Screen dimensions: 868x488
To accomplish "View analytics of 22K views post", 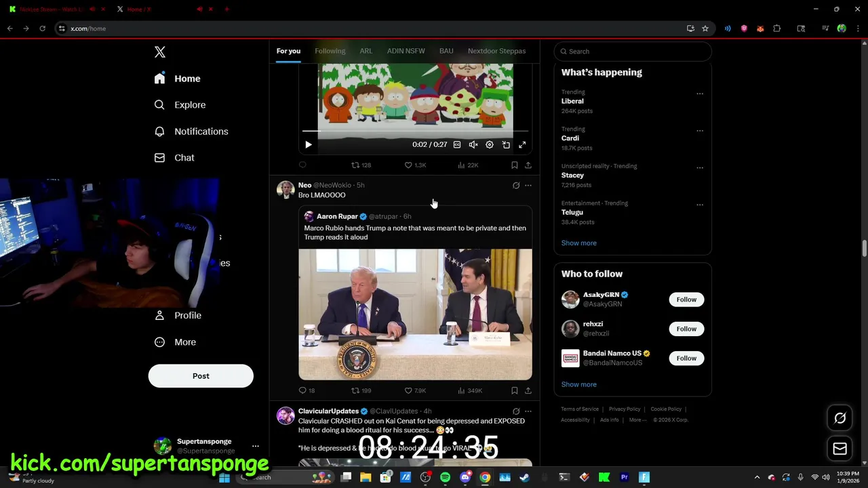I will coord(468,165).
